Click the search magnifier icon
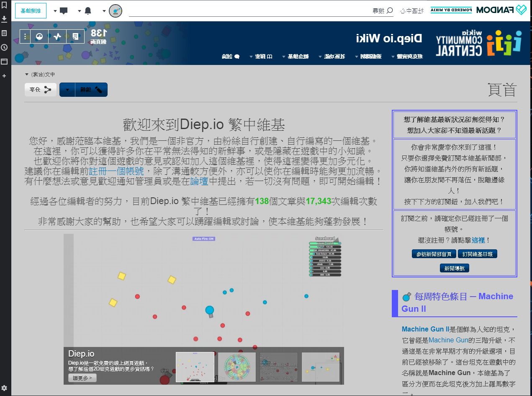532x396 pixels. coord(390,10)
